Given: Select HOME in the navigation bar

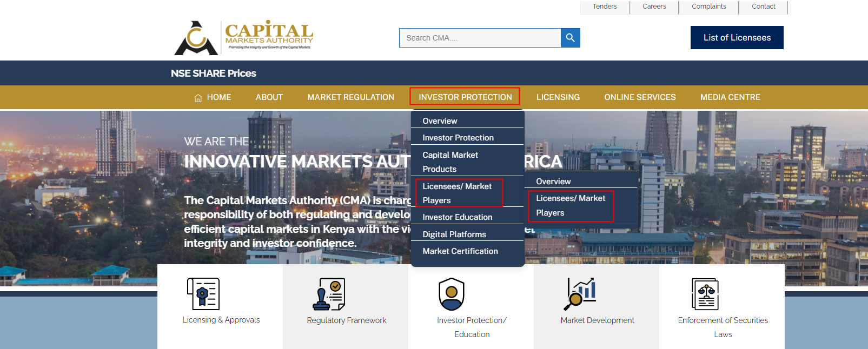Looking at the screenshot, I should click(x=219, y=97).
